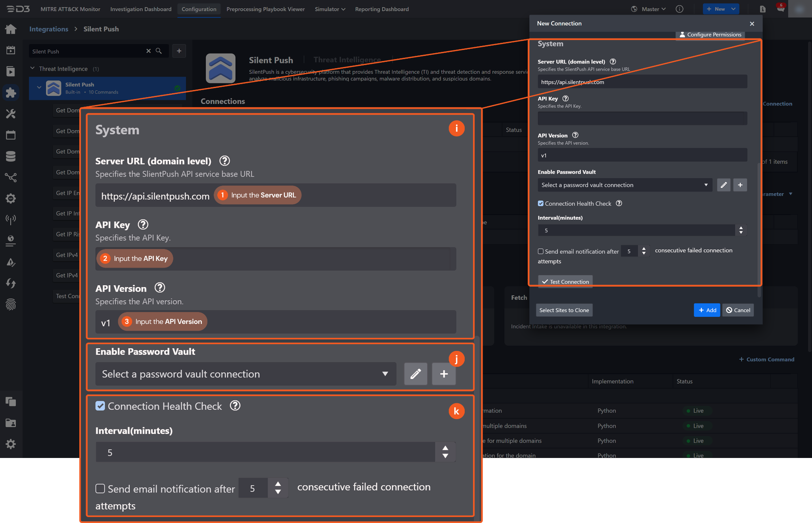Click the Test Connection button
The height and width of the screenshot is (523, 812).
pyautogui.click(x=565, y=282)
